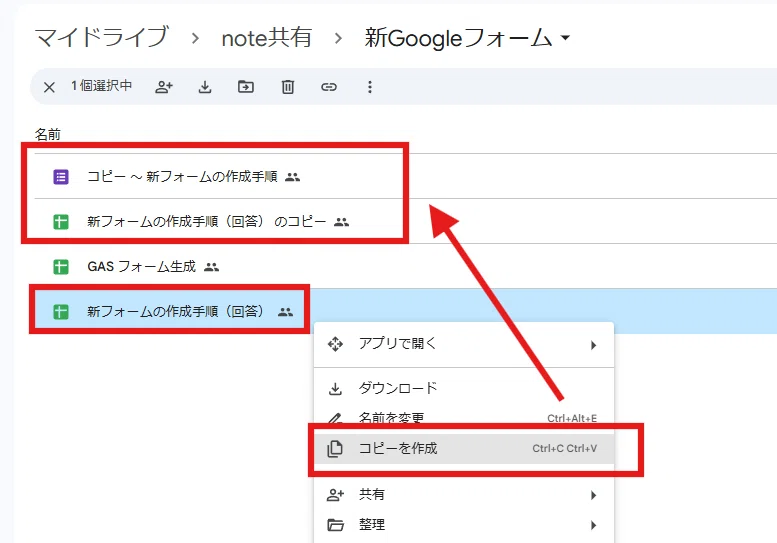Click the share person-add toolbar icon
The height and width of the screenshot is (543, 777).
(164, 87)
